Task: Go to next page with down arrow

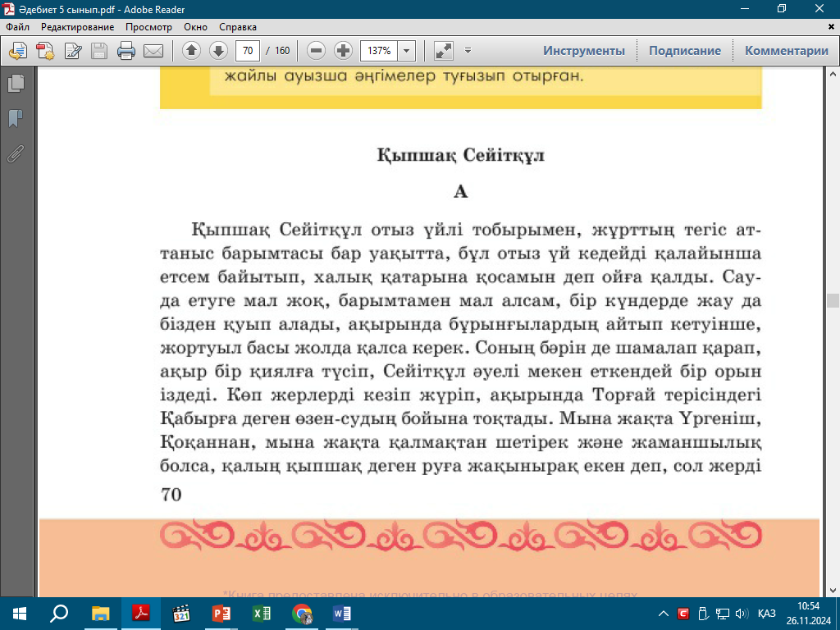Action: [218, 51]
